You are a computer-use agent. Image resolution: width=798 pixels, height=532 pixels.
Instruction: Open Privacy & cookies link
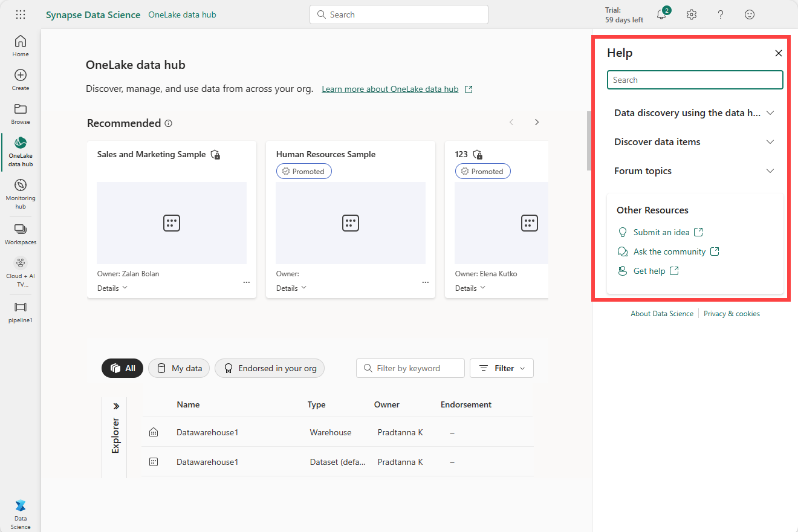point(731,314)
